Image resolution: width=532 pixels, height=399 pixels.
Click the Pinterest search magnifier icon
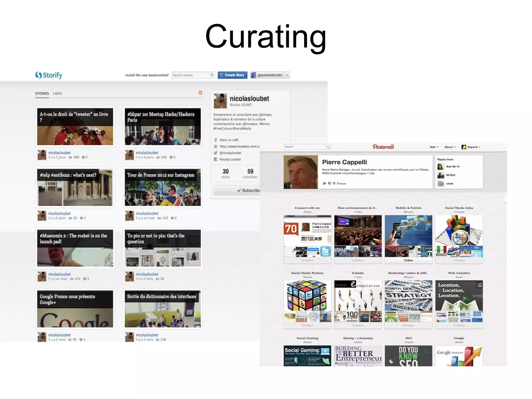328,147
